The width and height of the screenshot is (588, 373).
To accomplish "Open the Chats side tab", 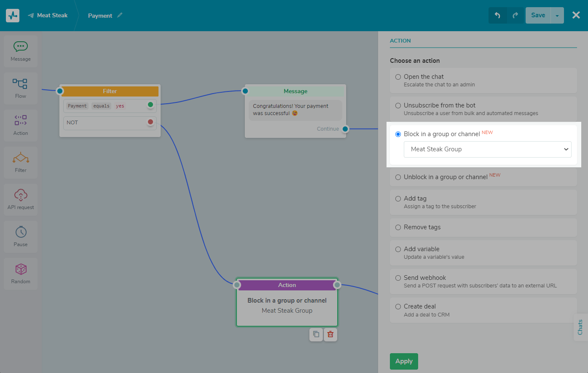I will click(x=580, y=327).
